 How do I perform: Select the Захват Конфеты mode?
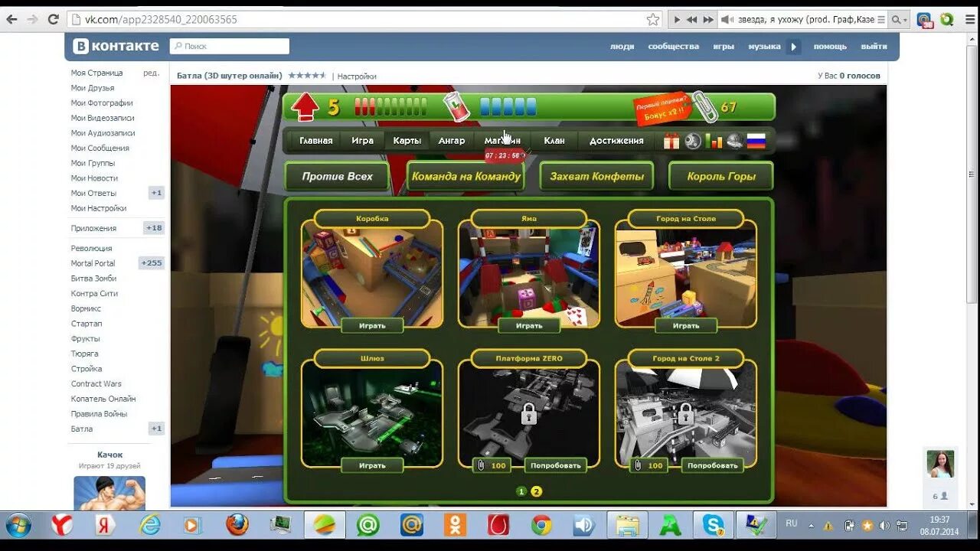tap(596, 176)
